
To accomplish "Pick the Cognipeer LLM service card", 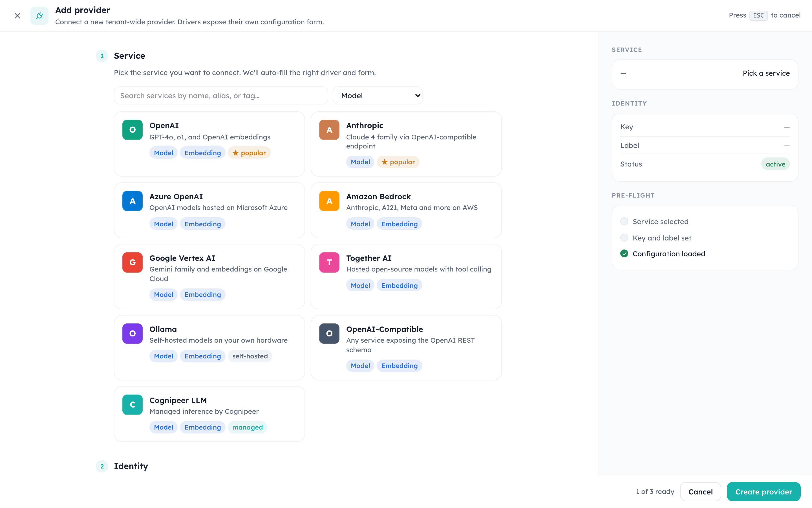I will tap(209, 414).
